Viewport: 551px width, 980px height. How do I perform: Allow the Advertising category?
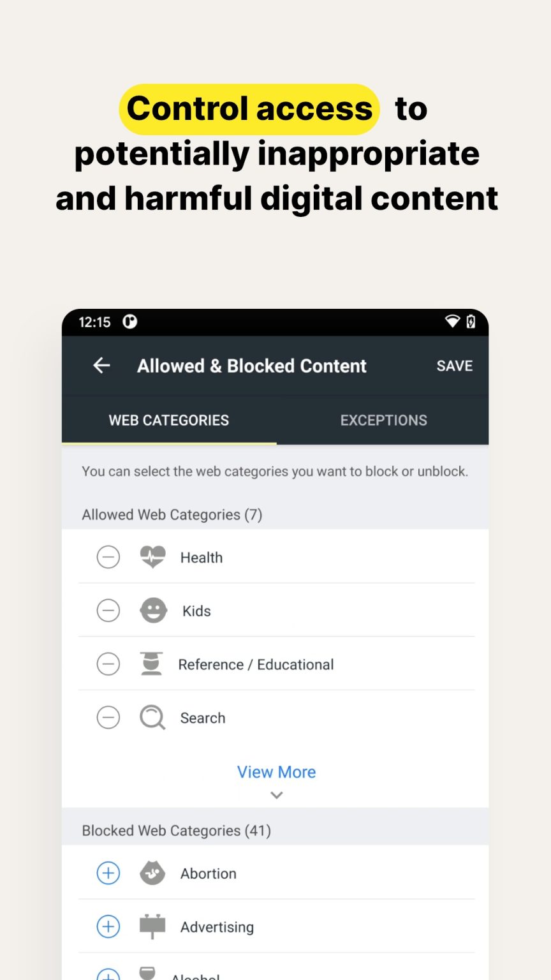pos(108,926)
